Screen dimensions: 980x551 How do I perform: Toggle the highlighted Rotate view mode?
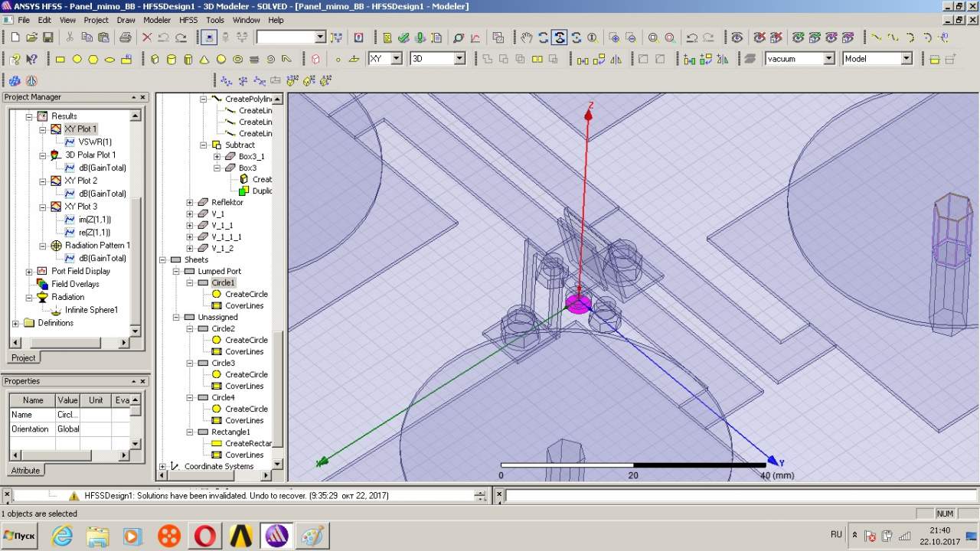[x=560, y=37]
